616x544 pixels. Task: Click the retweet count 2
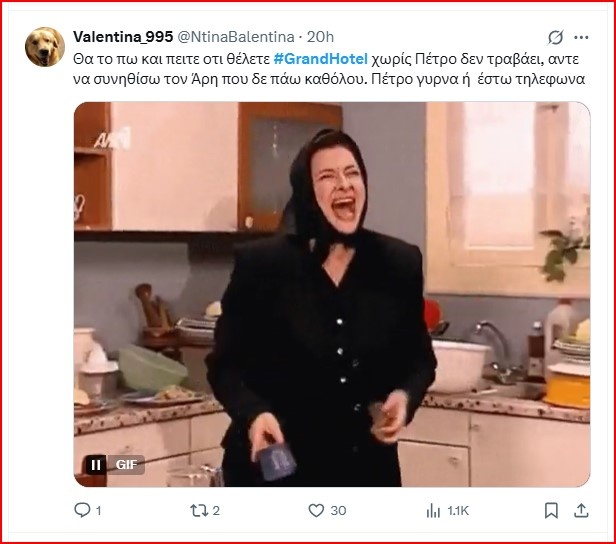point(216,511)
